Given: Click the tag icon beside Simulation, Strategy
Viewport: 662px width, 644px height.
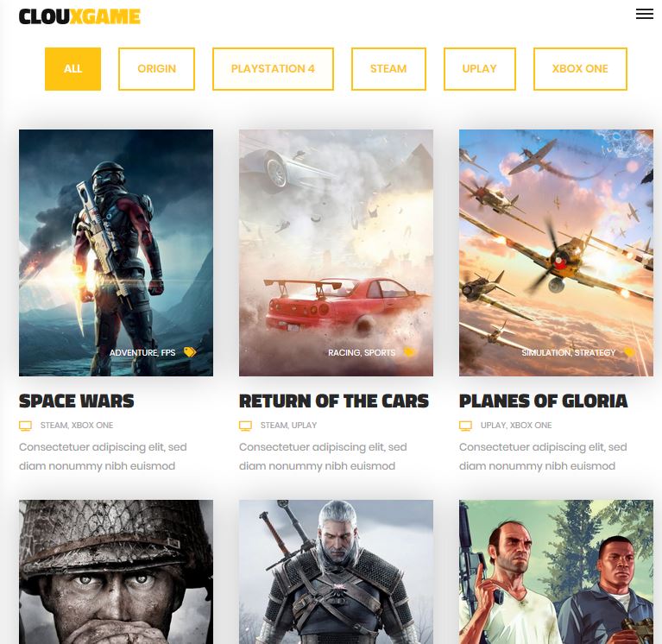Looking at the screenshot, I should [629, 351].
